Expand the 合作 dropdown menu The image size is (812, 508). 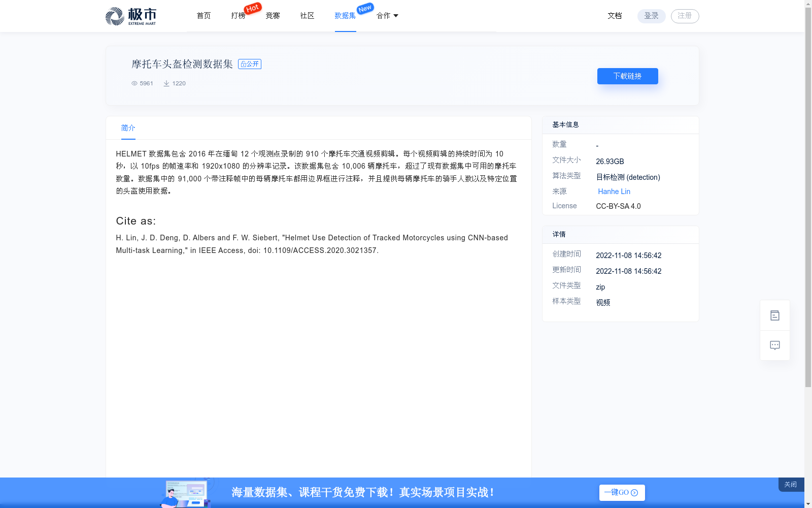coord(387,16)
